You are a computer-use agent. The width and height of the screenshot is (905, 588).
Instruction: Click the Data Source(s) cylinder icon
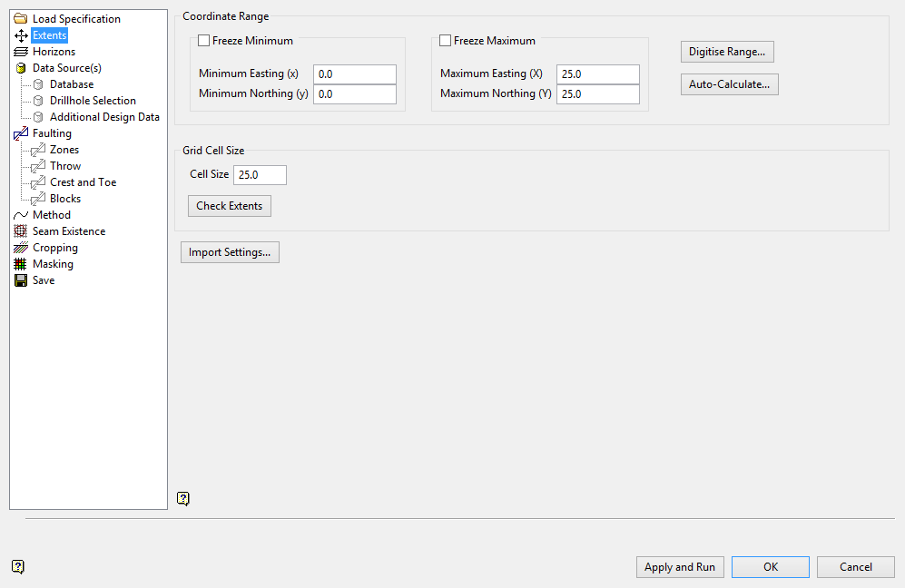coord(21,68)
